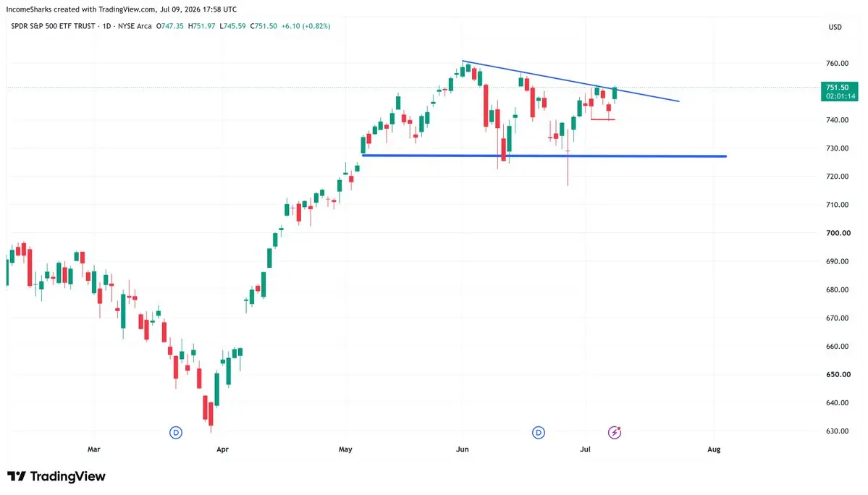
Task: Click the NYSE Arca exchange label
Action: [x=135, y=26]
